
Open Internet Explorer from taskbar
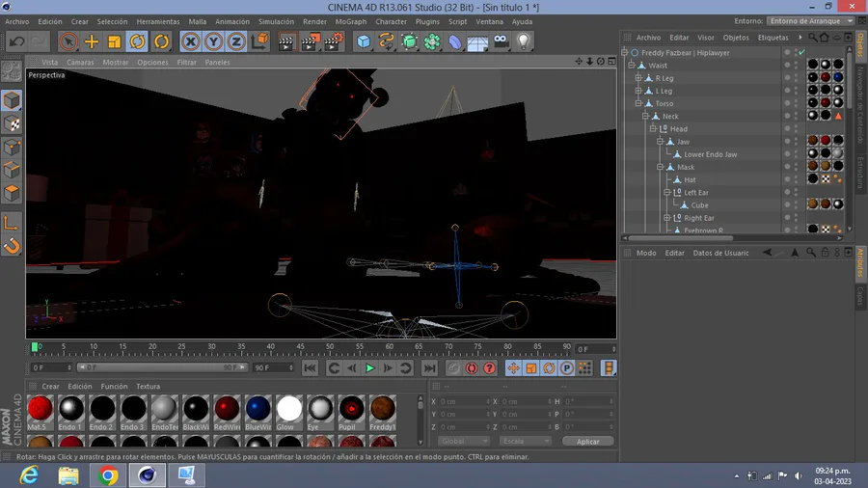29,475
